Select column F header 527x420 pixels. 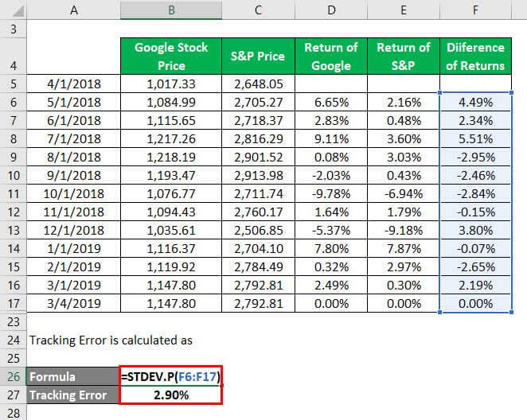click(x=475, y=10)
